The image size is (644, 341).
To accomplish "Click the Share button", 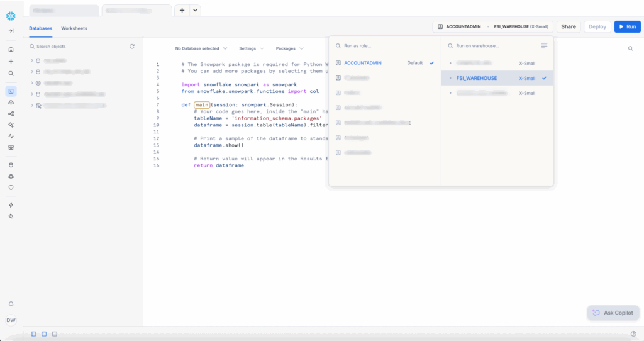I will coord(568,26).
